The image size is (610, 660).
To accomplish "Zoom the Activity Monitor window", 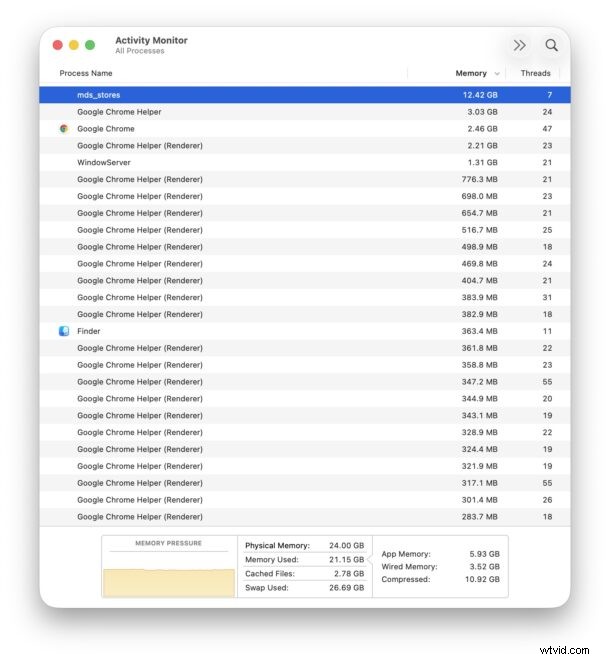I will (90, 45).
